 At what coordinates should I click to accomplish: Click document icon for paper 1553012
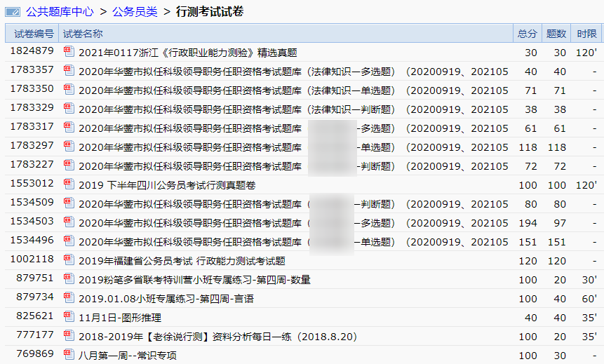click(x=69, y=184)
